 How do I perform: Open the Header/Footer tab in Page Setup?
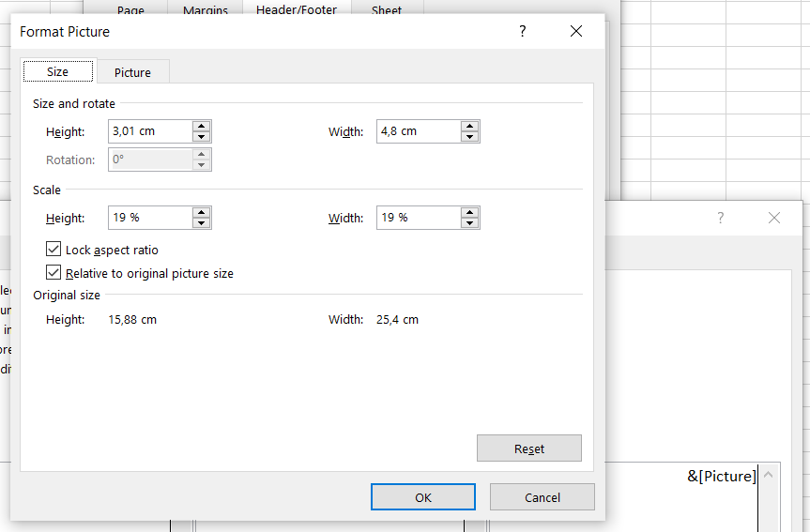click(296, 11)
